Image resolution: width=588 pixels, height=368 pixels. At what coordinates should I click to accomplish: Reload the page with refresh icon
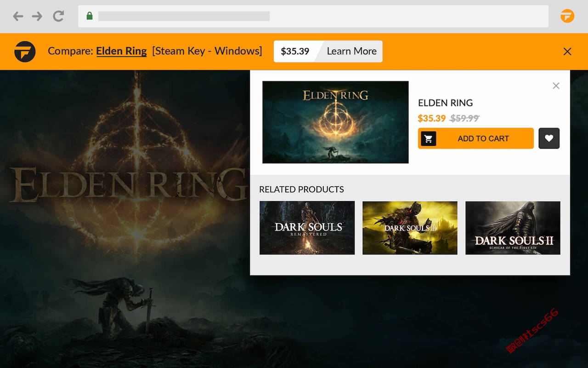58,17
